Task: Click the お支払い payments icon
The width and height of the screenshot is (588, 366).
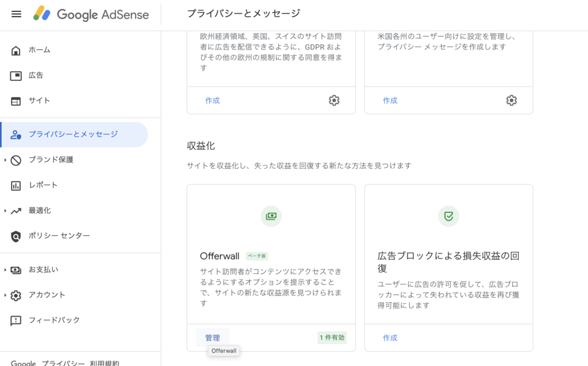Action: 16,270
